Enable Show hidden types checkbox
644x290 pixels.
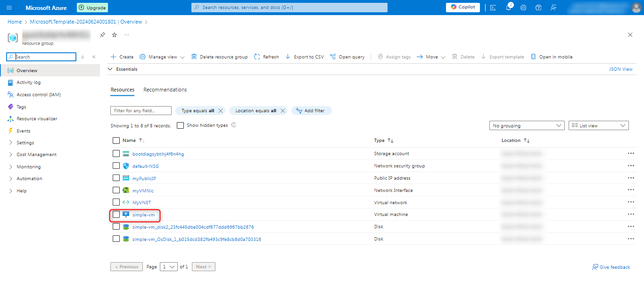[180, 125]
